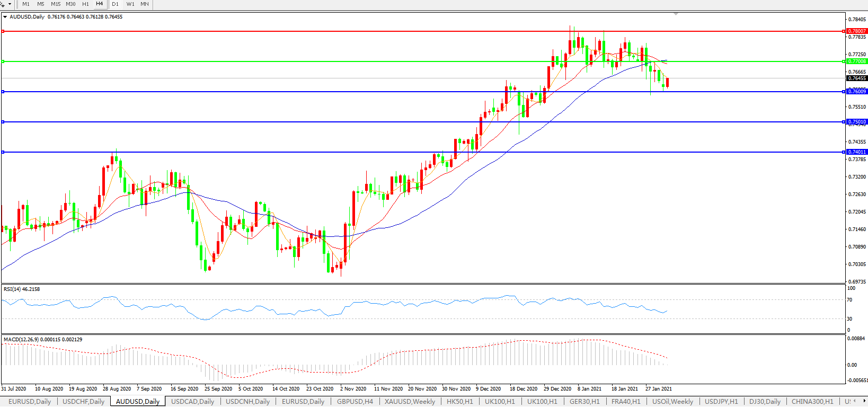Click the blue 0.74011 line's left handle

pos(3,152)
